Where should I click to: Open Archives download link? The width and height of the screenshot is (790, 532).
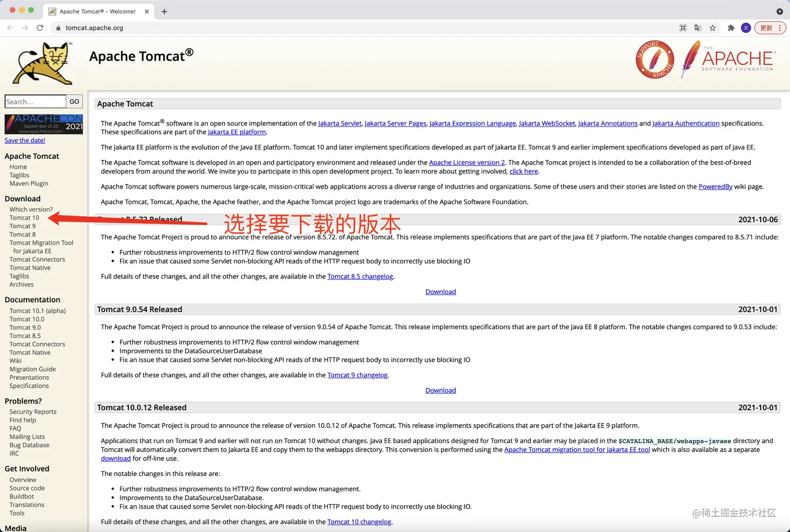21,285
